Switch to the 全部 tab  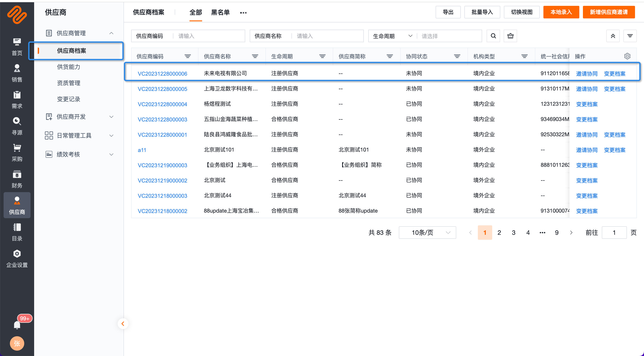click(x=196, y=12)
